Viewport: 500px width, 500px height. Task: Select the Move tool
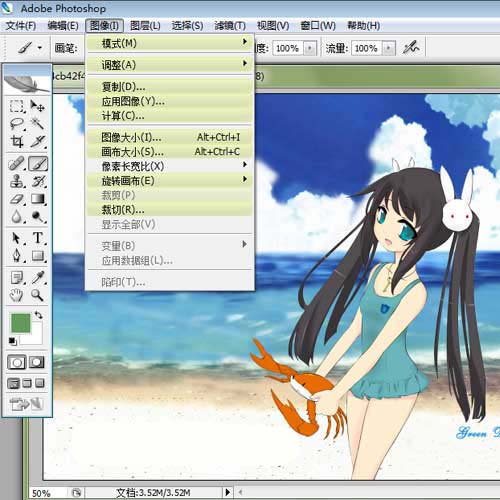tap(38, 106)
